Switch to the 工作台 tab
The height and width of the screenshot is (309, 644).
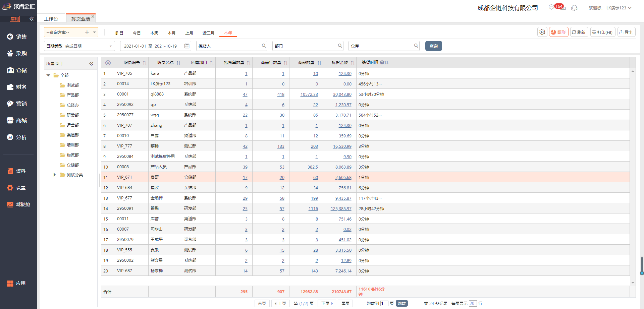coord(51,19)
